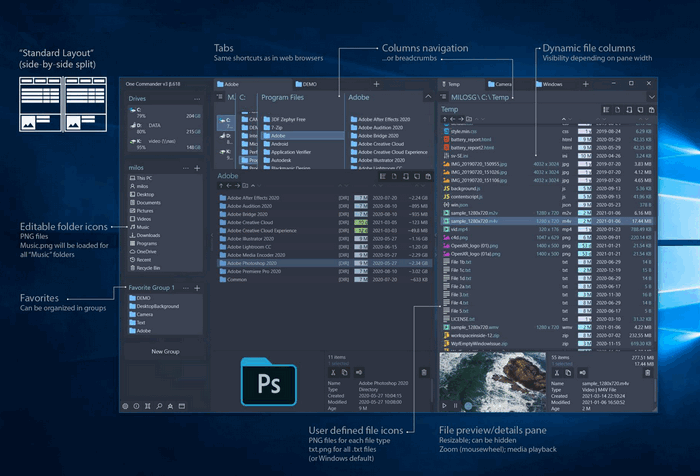
Task: Open the milos panel three-dot menu
Action: [x=186, y=168]
